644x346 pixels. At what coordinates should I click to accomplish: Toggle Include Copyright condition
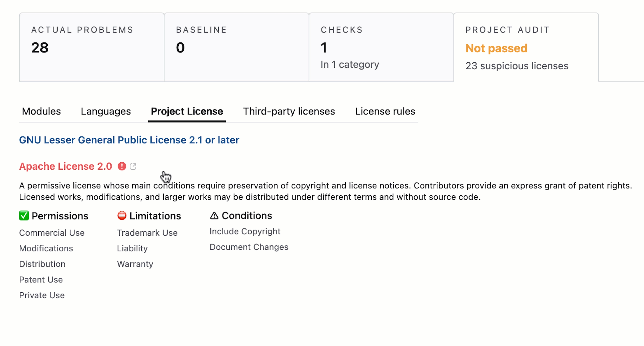point(245,231)
